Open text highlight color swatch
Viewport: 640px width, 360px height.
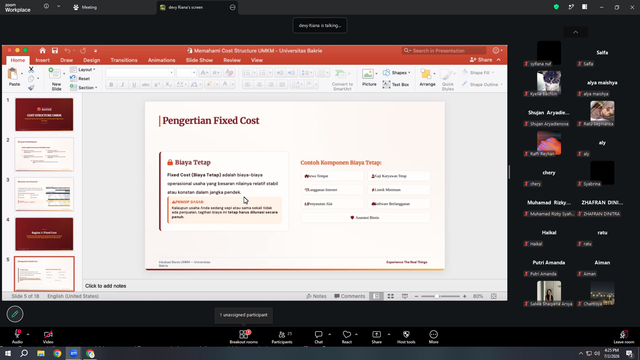pos(209,84)
